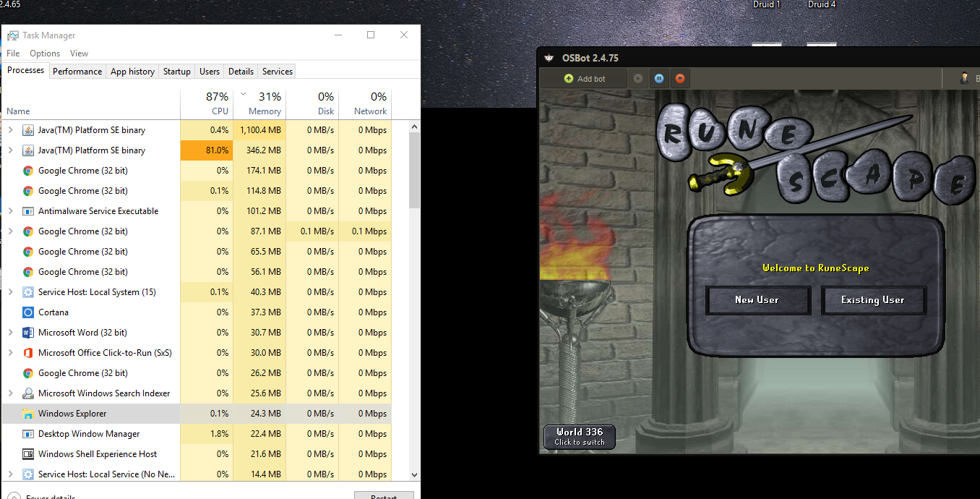Click the gear icon for Service Host: Local System

(x=28, y=292)
